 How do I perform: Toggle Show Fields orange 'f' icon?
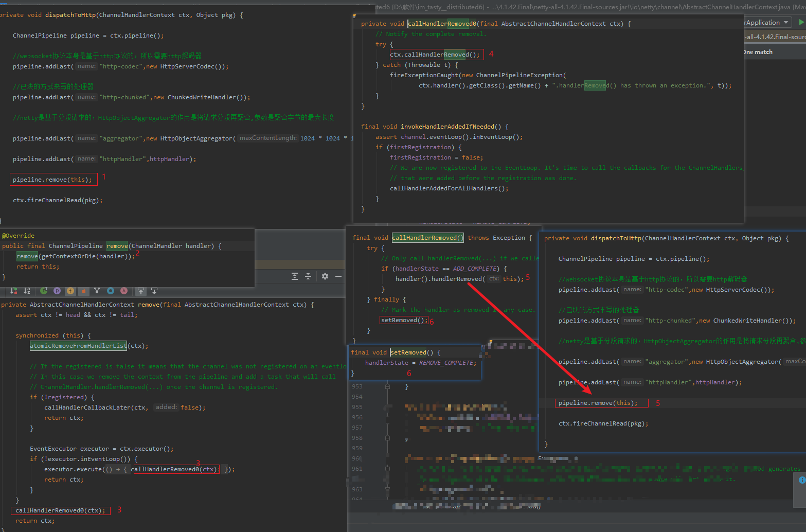(x=70, y=291)
